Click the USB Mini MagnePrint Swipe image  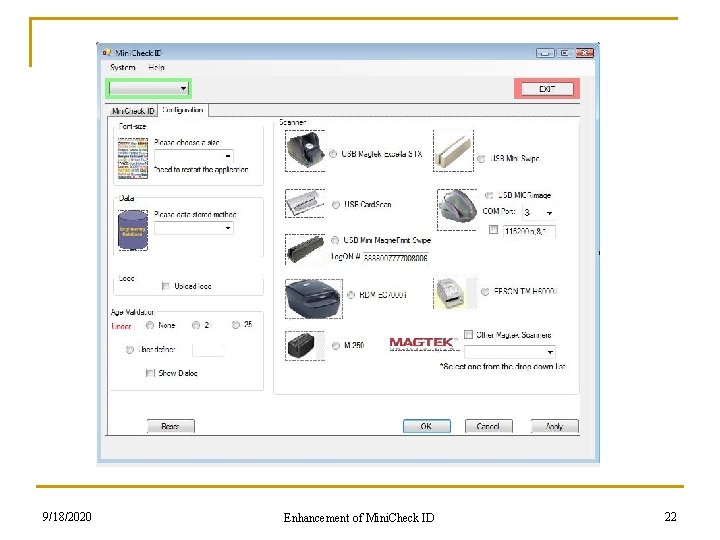pos(304,249)
